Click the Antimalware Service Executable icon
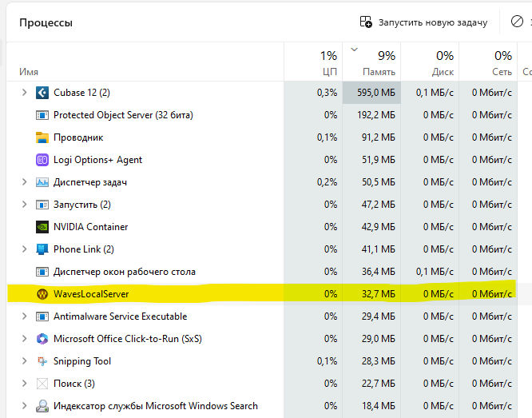The height and width of the screenshot is (418, 532). tap(42, 316)
